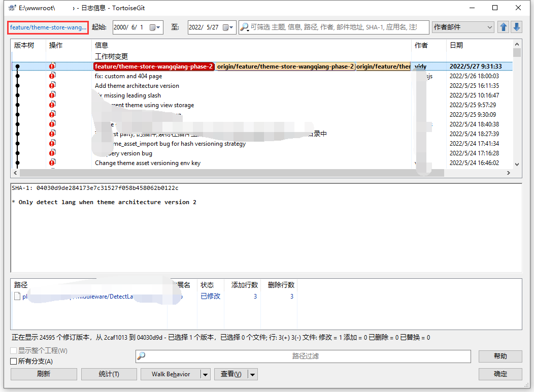
Task: Click the feature/theme-store-wang... branch link
Action: click(48, 27)
